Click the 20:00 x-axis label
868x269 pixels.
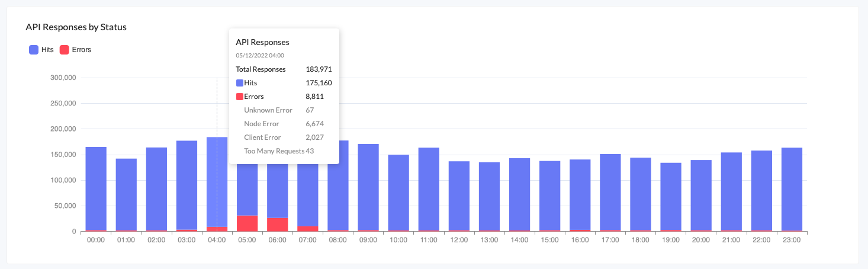pyautogui.click(x=701, y=240)
